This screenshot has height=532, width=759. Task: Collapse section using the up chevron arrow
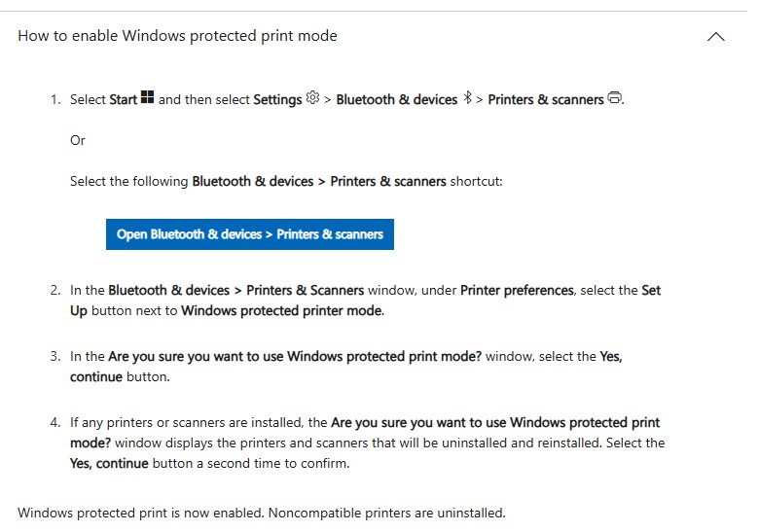tap(715, 37)
